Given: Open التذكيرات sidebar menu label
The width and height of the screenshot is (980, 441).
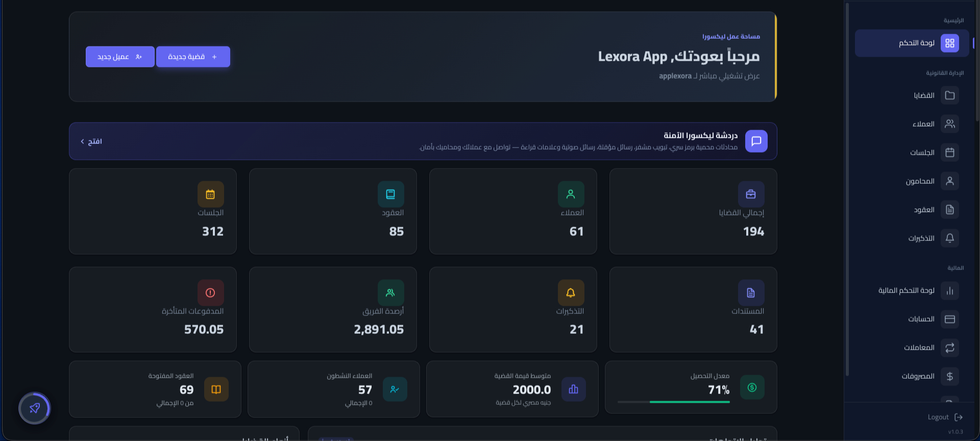Looking at the screenshot, I should point(921,238).
